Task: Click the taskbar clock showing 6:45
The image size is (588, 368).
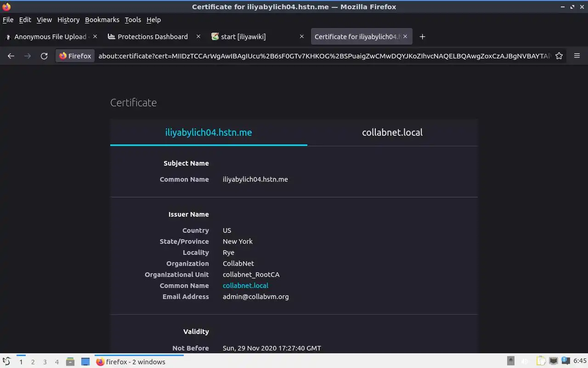Action: [x=580, y=361]
